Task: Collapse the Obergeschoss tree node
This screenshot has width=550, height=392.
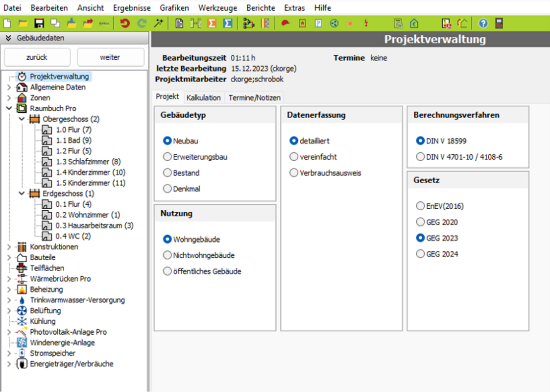Action: point(22,119)
